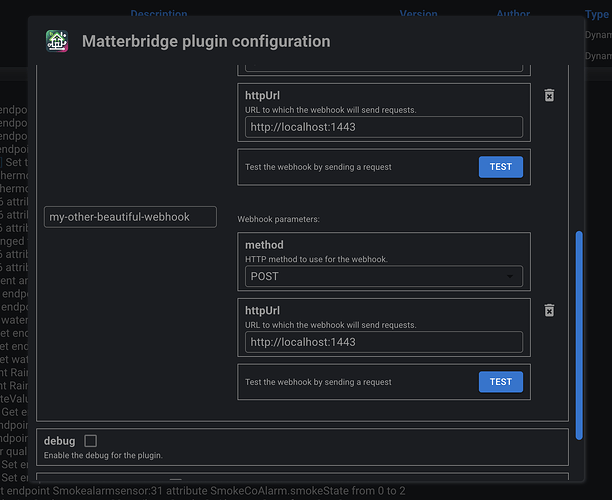The width and height of the screenshot is (612, 500).
Task: Click the upper httpUrl input field
Action: pyautogui.click(x=384, y=127)
